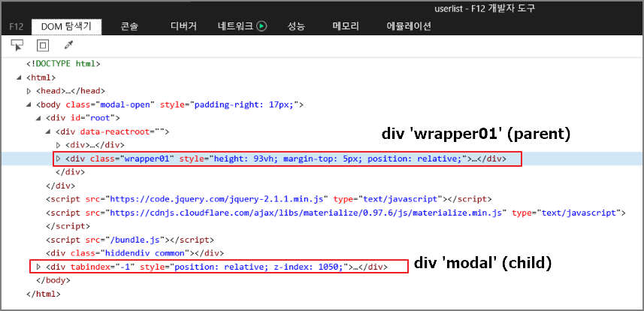
Task: Open the 디버거 tab
Action: 183,27
